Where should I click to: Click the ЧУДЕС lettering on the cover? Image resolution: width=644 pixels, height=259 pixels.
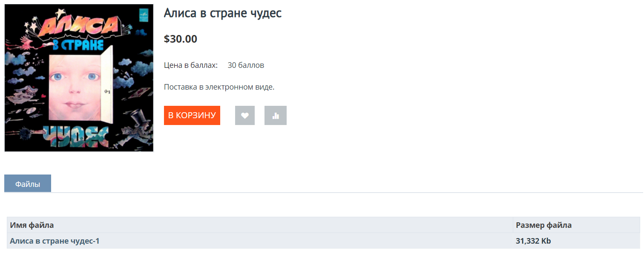click(x=77, y=136)
